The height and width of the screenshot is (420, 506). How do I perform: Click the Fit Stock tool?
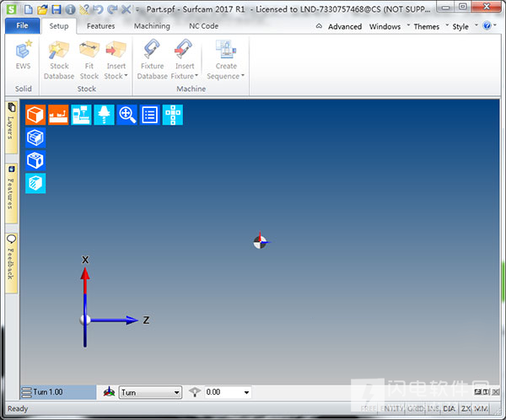point(89,60)
